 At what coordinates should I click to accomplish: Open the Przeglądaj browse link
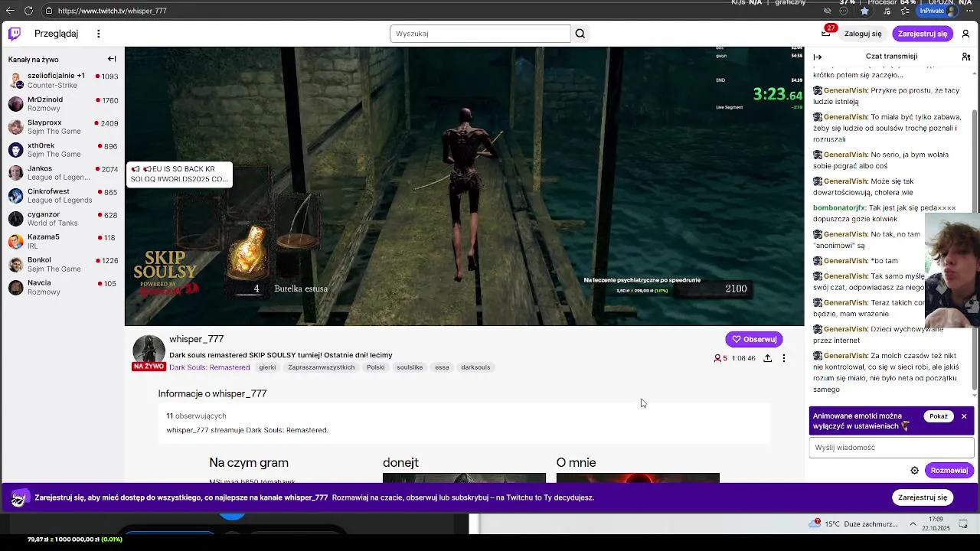57,34
